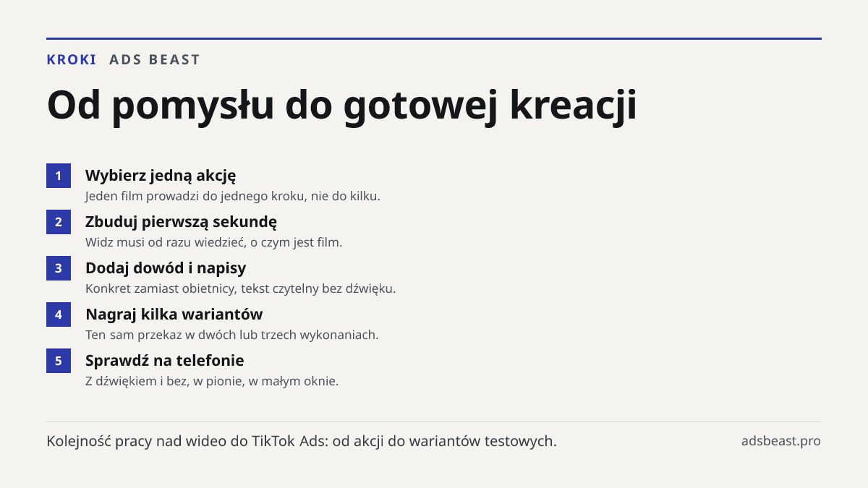Screen dimensions: 868x488
Task: Select step number 5 badge
Action: tap(59, 361)
